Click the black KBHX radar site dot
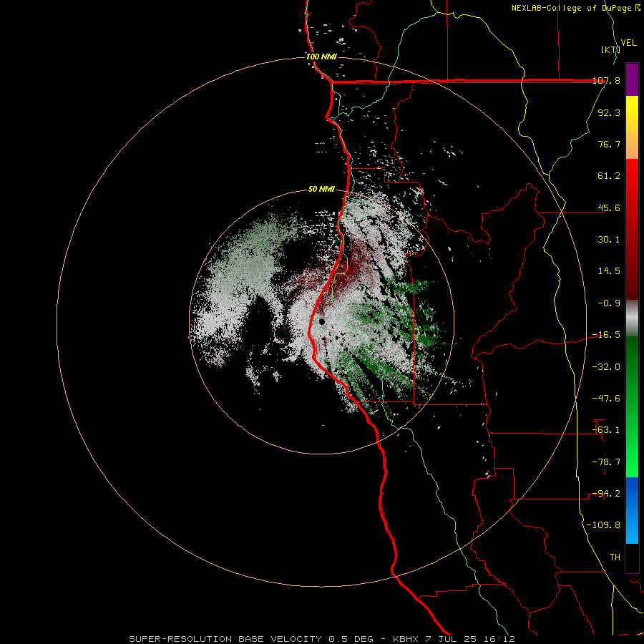The height and width of the screenshot is (644, 644). pyautogui.click(x=321, y=321)
